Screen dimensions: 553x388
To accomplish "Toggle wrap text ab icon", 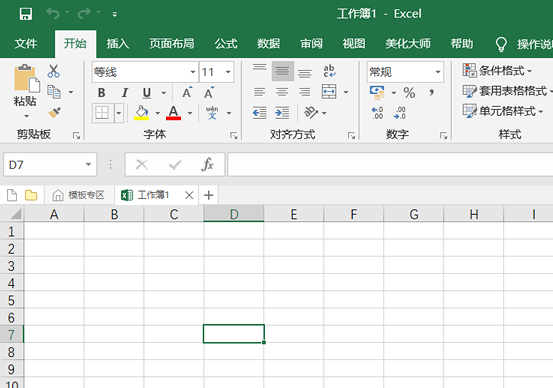I will 329,71.
